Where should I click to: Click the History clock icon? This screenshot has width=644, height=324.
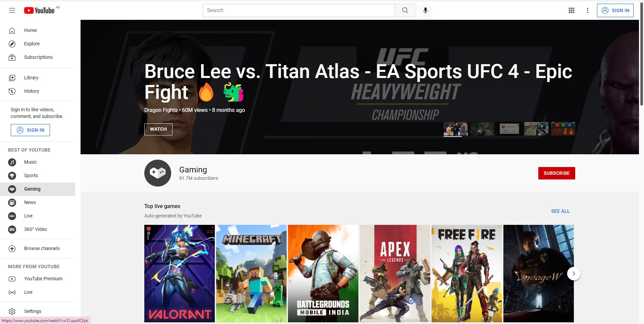(x=12, y=91)
